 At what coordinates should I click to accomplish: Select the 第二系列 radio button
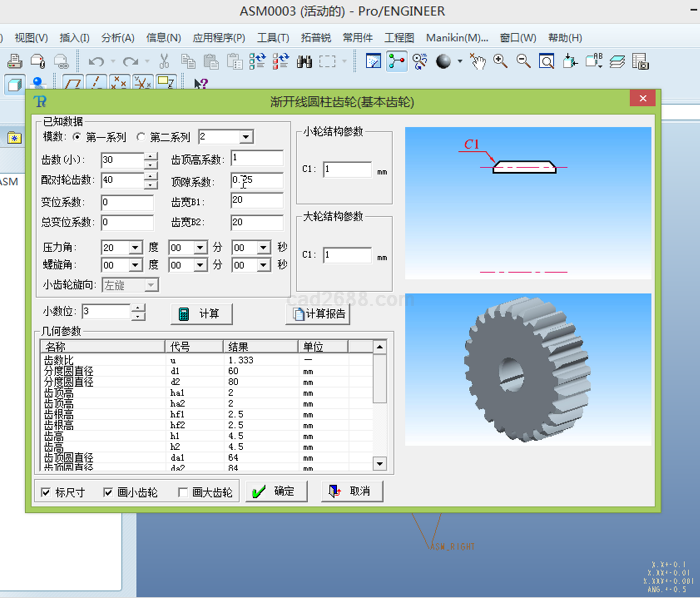coord(141,137)
